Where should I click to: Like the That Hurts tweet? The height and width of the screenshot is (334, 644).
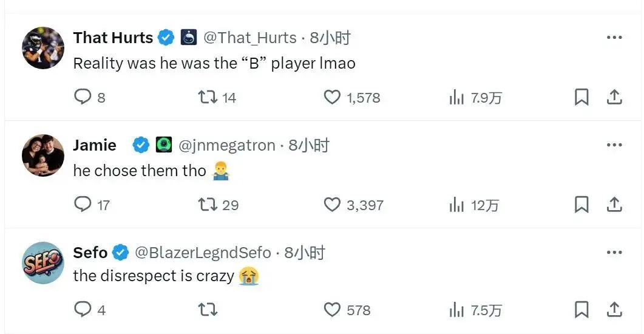(332, 97)
